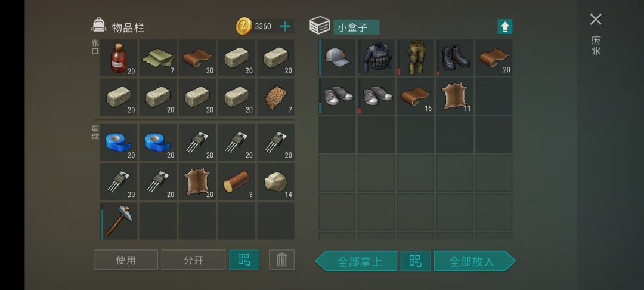Click the inventory sort grid button

pyautogui.click(x=244, y=260)
